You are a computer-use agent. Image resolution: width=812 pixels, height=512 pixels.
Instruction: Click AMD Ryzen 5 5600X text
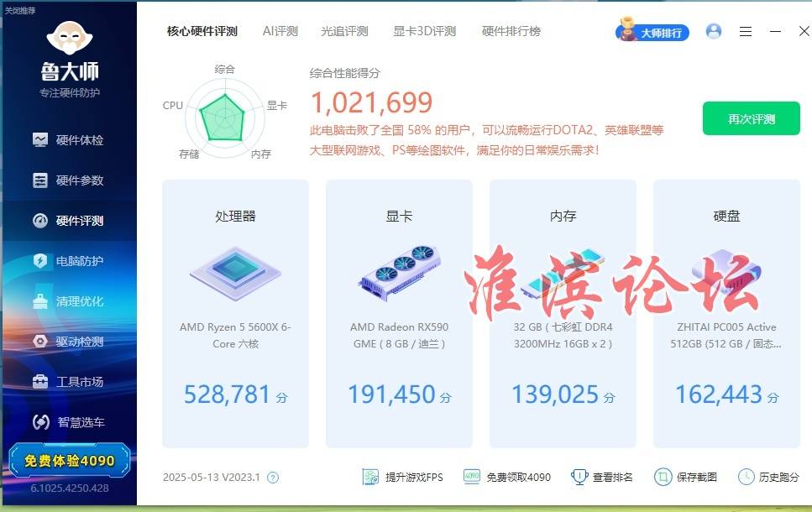point(236,336)
